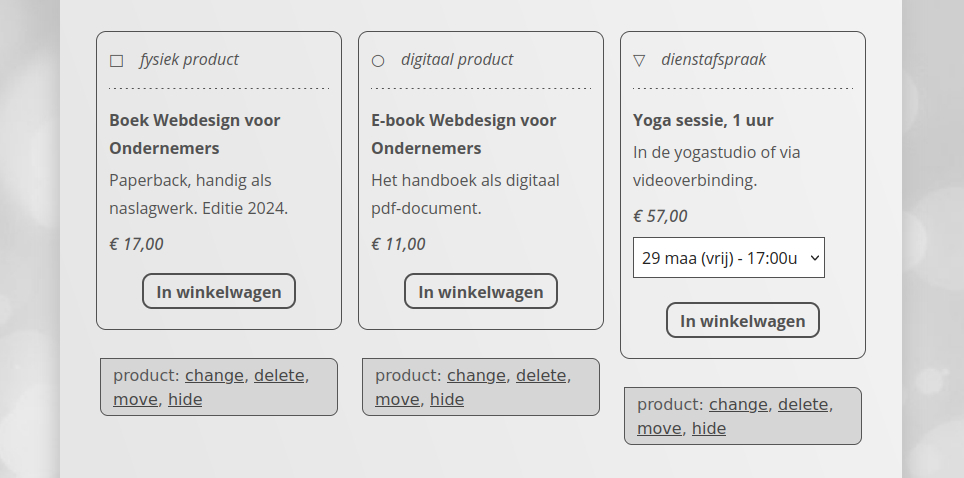Click change link under the paperback product
Viewport: 964px width, 478px height.
click(214, 376)
